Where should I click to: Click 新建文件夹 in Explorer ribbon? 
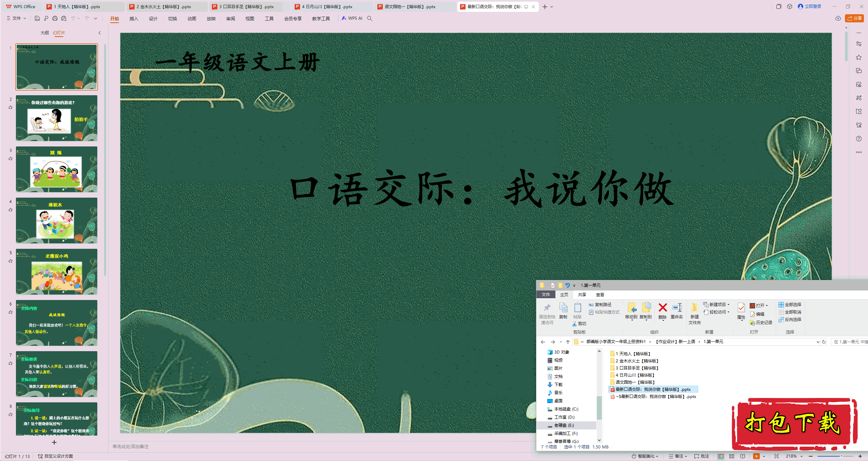(x=694, y=314)
